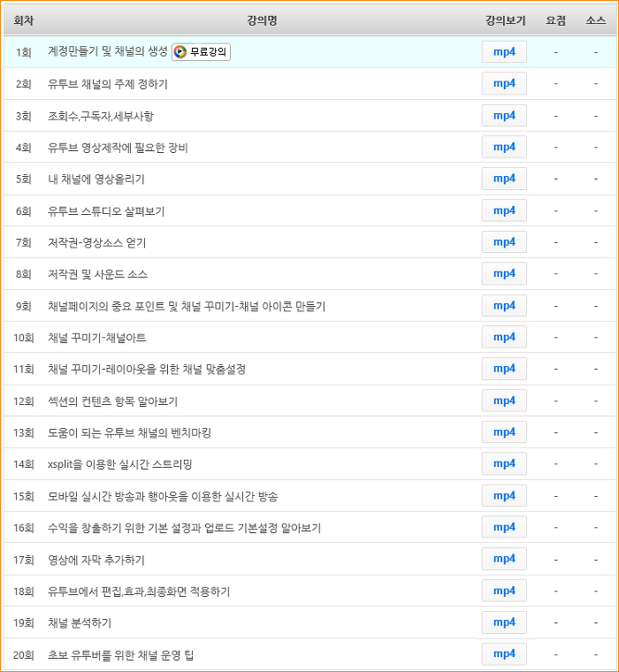Click the 15회 episode number cell
619x672 pixels.
24,496
